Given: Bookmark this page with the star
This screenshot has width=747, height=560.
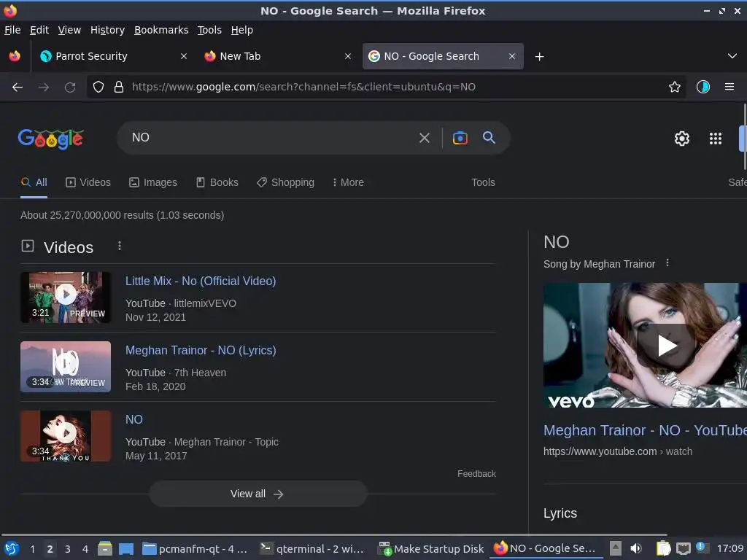Looking at the screenshot, I should (675, 87).
